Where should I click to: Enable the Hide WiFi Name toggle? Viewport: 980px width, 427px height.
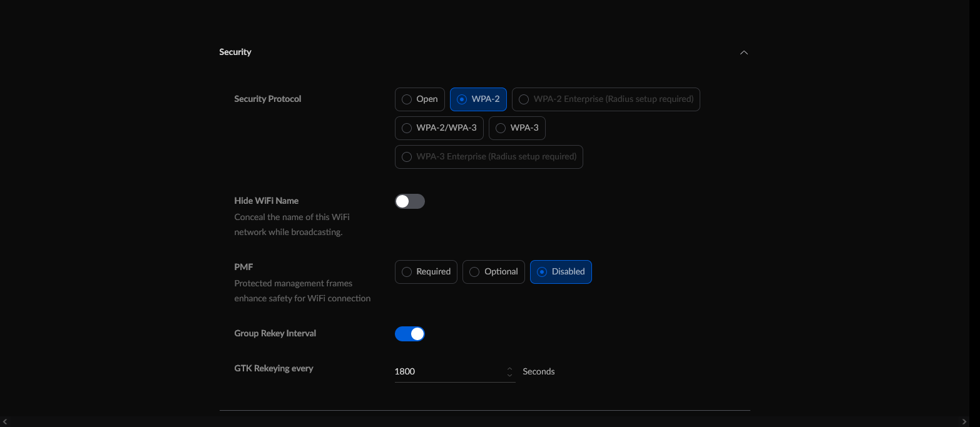(x=410, y=201)
